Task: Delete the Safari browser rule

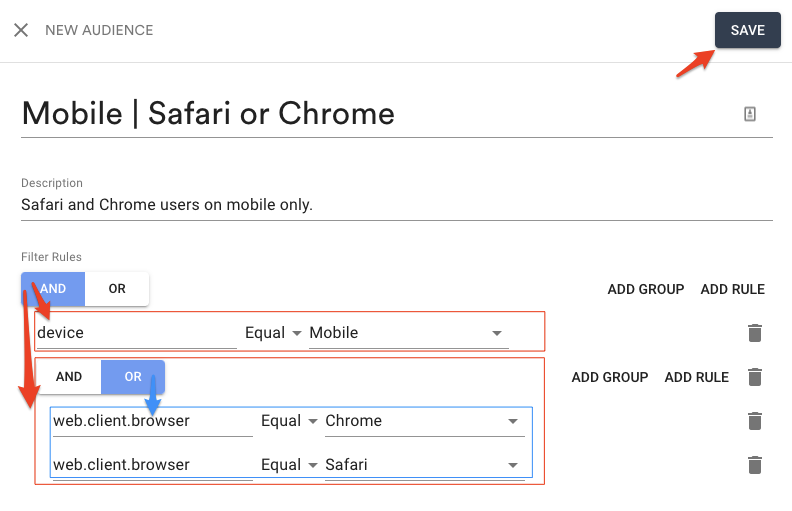Action: click(755, 465)
